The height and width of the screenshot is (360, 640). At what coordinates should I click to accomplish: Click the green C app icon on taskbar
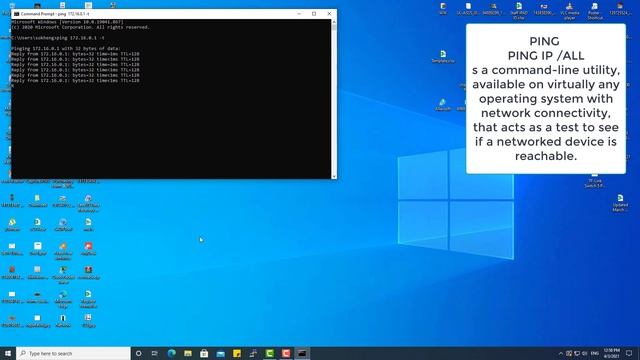coord(269,353)
